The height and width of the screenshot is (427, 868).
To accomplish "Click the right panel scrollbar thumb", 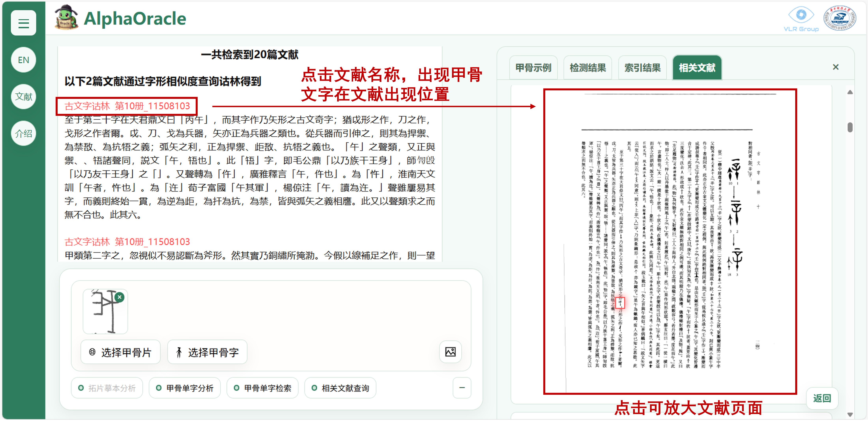I will click(850, 127).
